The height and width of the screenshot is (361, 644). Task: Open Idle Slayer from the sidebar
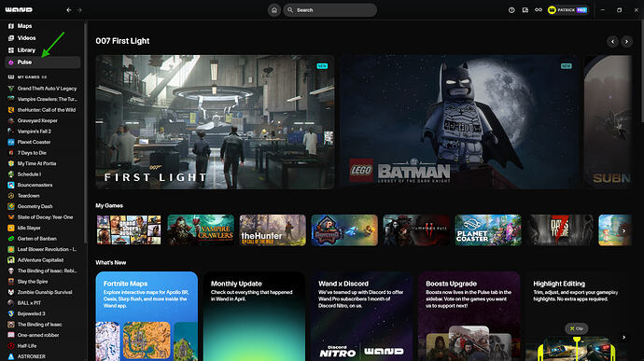click(x=43, y=228)
